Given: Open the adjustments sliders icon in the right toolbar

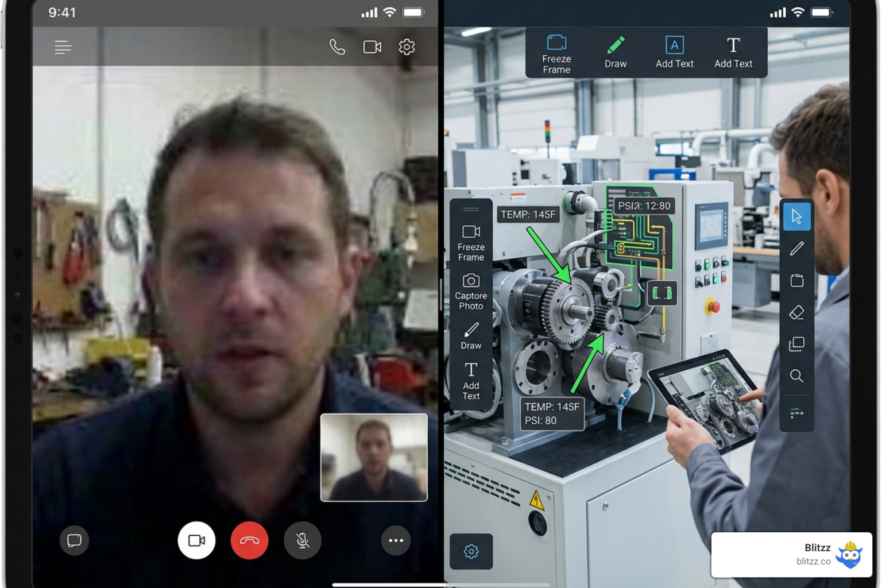Looking at the screenshot, I should click(796, 413).
